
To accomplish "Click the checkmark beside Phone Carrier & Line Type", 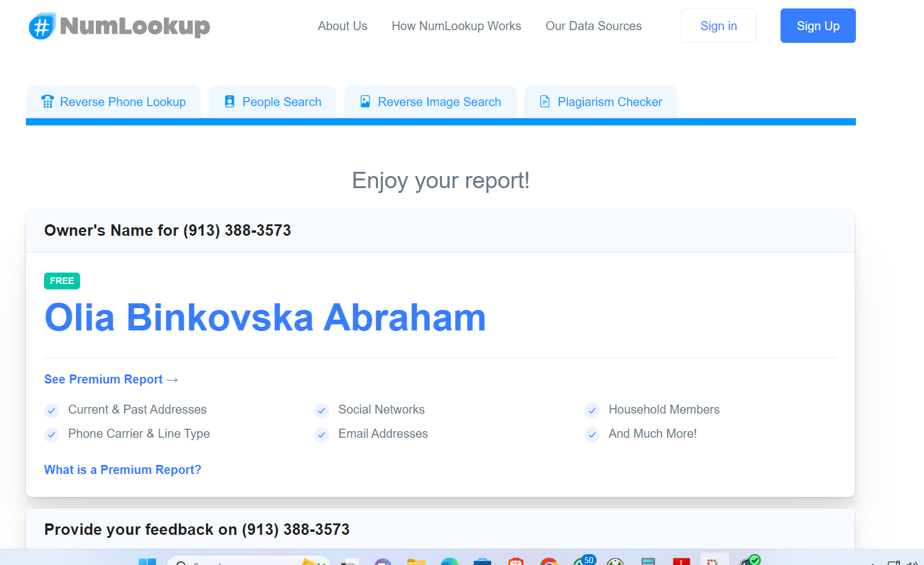I will [x=52, y=435].
